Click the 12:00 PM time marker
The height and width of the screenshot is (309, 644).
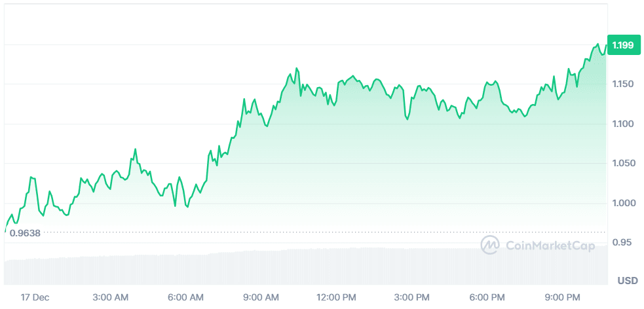[337, 297]
